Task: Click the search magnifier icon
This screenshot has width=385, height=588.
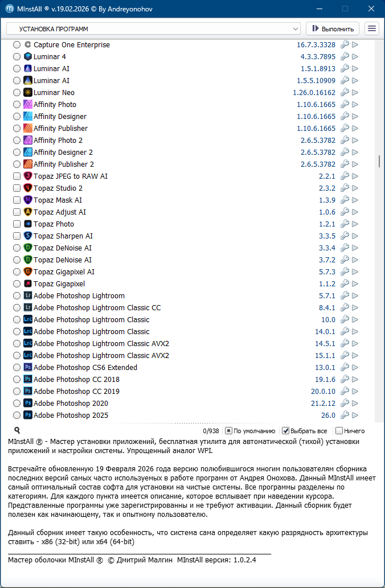Action: click(17, 431)
